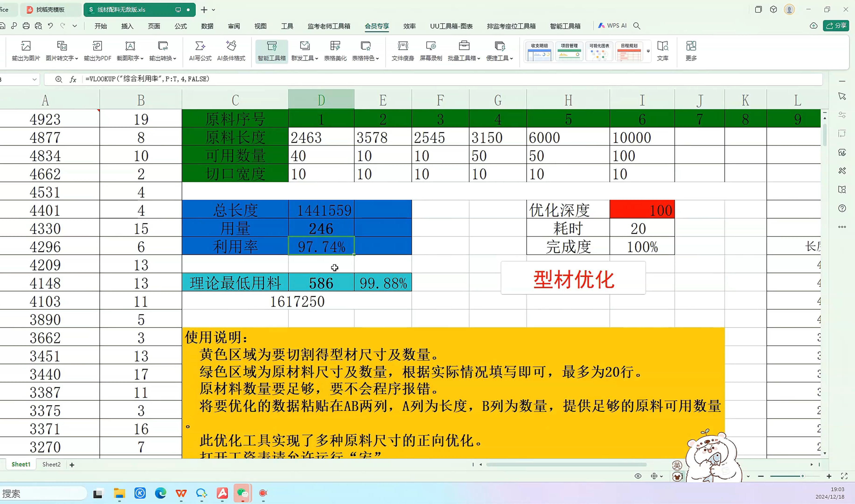Open WeChat from taskbar
Screen dimensions: 855x504
coord(243,493)
